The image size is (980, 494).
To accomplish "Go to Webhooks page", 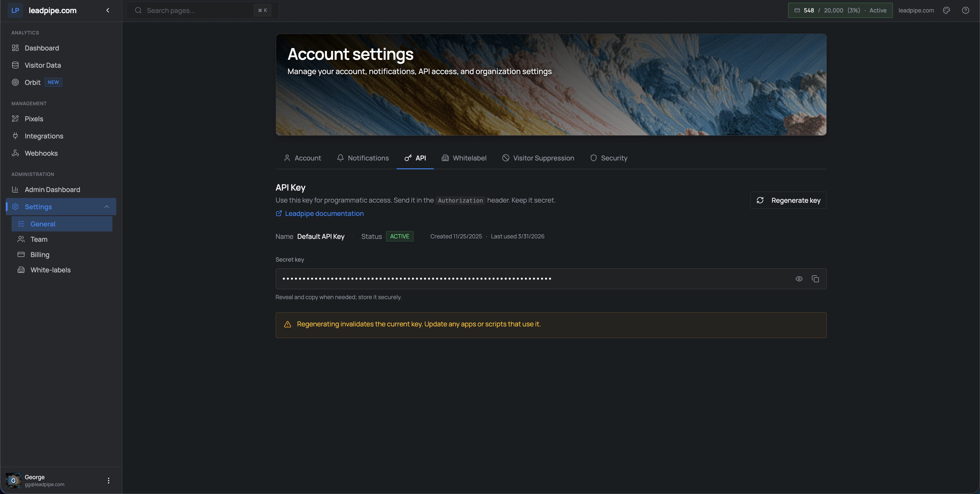I will pyautogui.click(x=41, y=153).
